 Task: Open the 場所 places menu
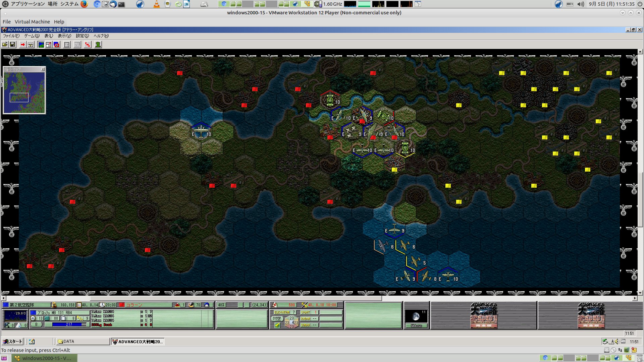coord(53,4)
